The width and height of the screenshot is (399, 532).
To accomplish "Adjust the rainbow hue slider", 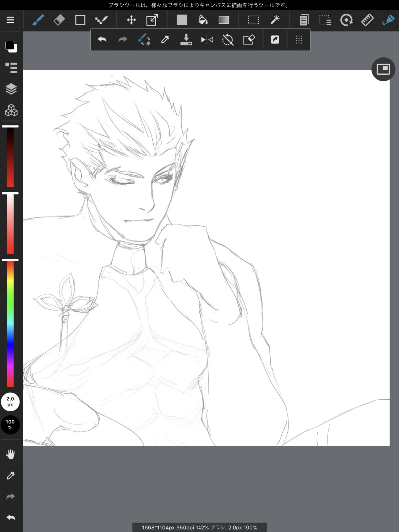I will (x=10, y=323).
